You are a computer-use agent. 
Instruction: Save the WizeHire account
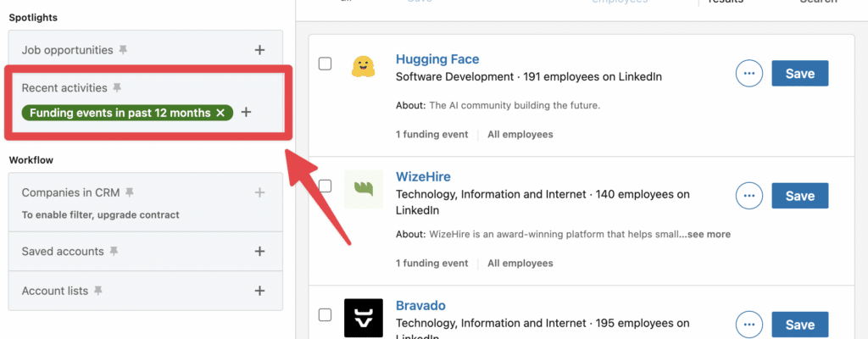click(800, 196)
